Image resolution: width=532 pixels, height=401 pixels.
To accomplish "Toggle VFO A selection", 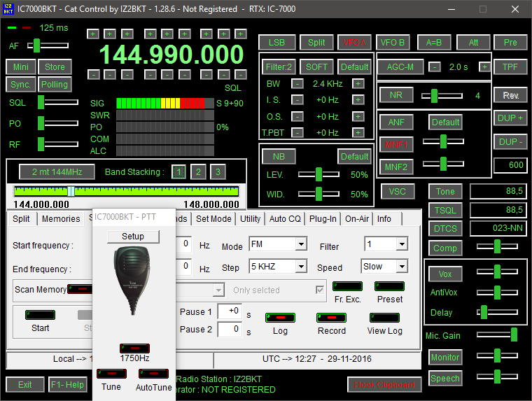I will pyautogui.click(x=354, y=43).
